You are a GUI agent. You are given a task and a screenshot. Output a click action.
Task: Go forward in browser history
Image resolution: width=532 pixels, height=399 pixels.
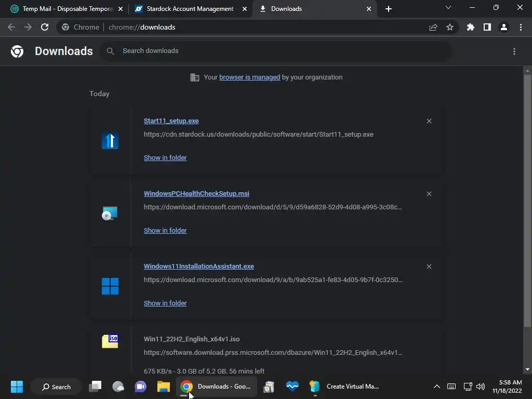coord(28,27)
